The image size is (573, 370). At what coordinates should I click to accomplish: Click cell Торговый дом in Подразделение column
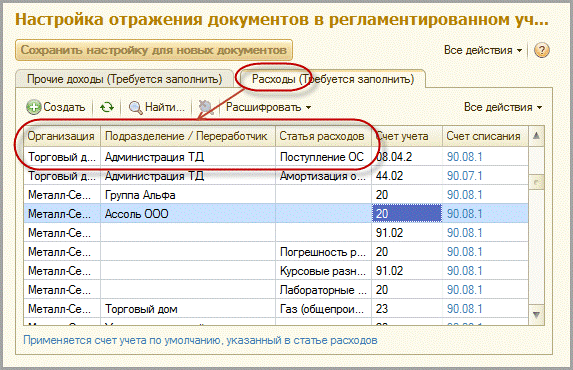(187, 309)
